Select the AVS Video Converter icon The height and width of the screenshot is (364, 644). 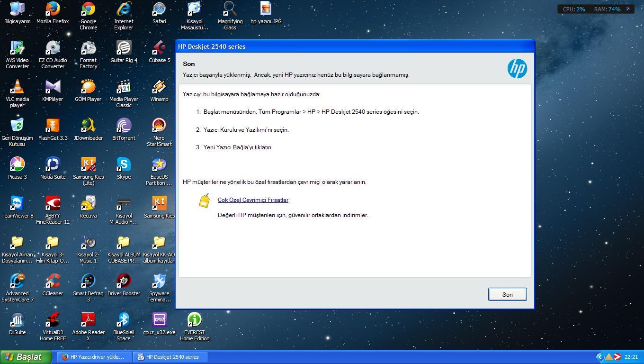pyautogui.click(x=17, y=55)
